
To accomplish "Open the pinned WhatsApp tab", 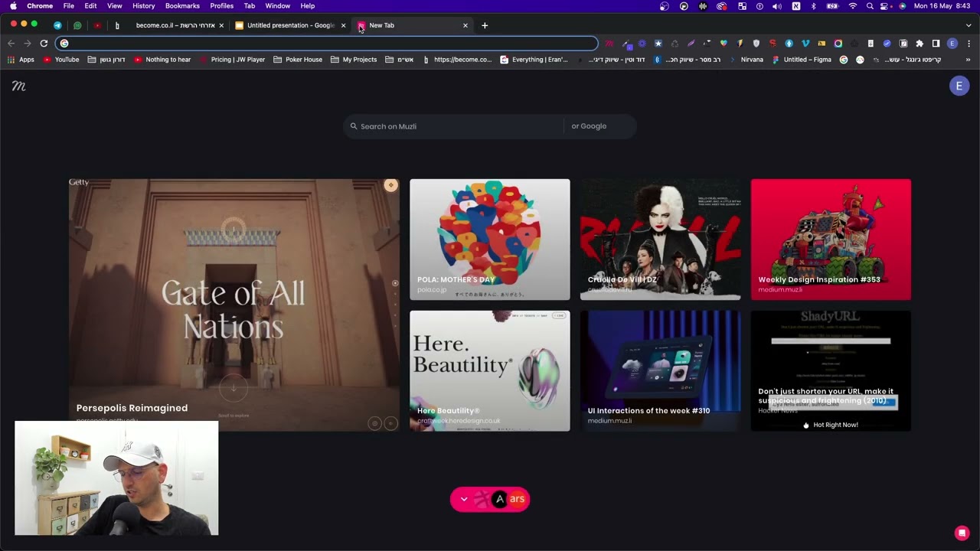I will point(77,25).
